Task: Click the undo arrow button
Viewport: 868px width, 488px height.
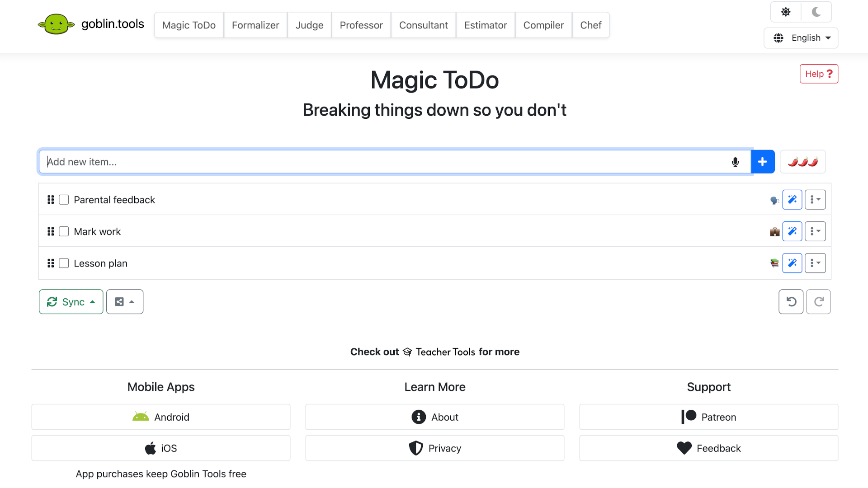Action: [791, 302]
